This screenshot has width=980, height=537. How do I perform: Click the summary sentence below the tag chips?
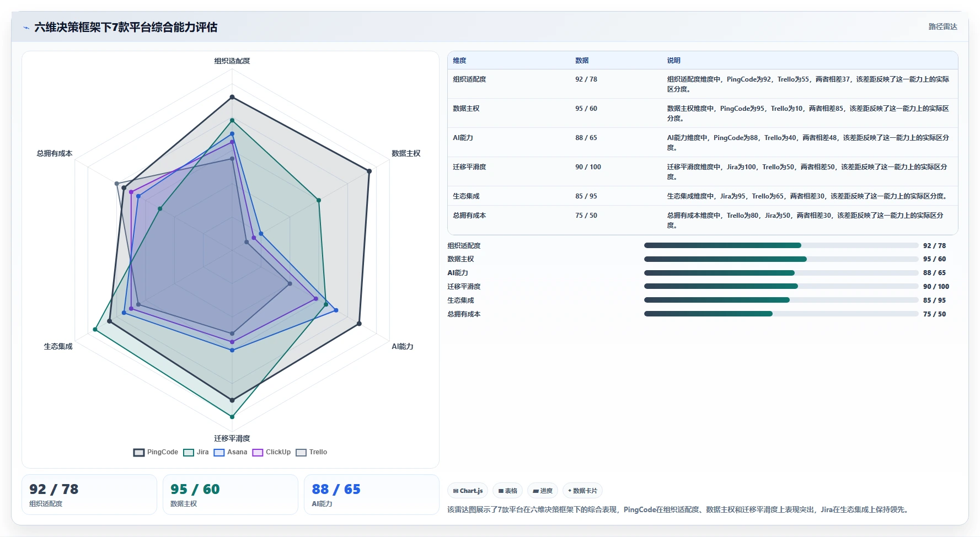pos(678,509)
